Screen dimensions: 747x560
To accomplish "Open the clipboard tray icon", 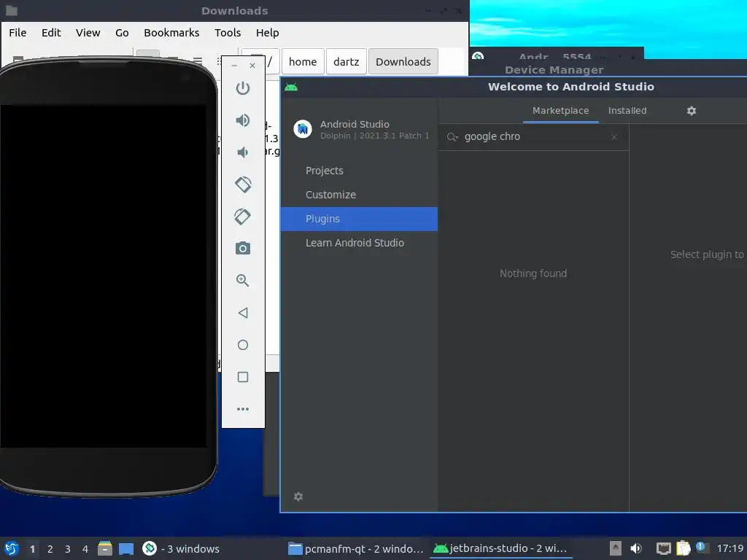I will 683,548.
